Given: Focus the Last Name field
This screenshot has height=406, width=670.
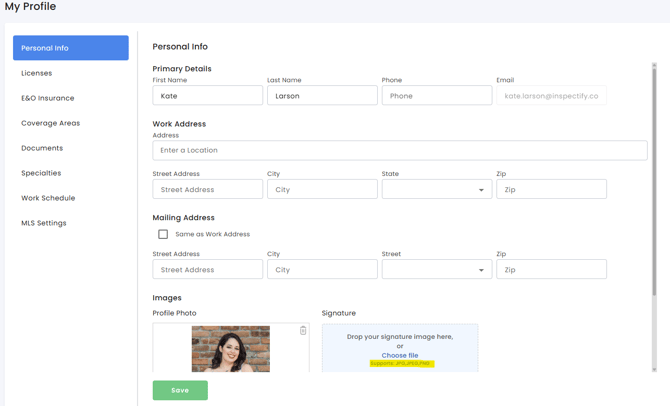Looking at the screenshot, I should click(322, 95).
